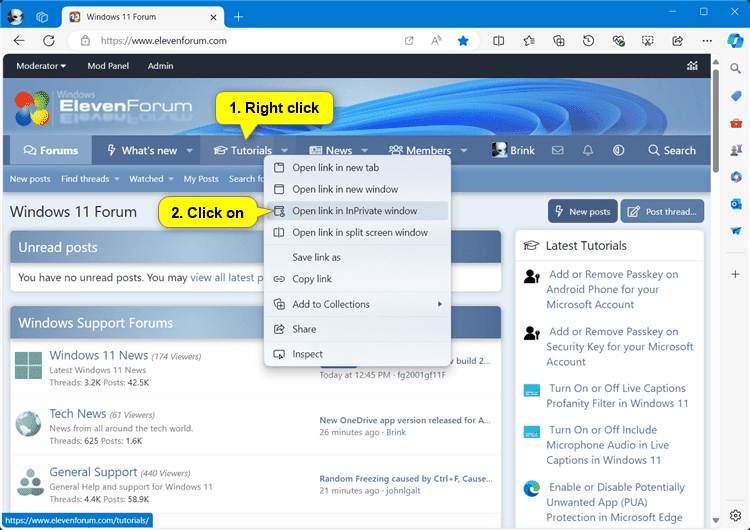This screenshot has width=750, height=530.
Task: Open Settings and more ellipsis menu
Action: point(707,41)
